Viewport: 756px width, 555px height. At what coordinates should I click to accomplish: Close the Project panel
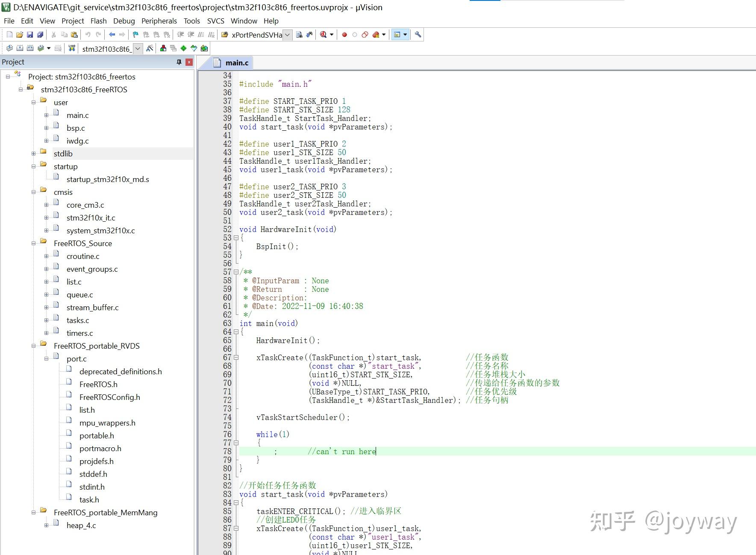(189, 62)
